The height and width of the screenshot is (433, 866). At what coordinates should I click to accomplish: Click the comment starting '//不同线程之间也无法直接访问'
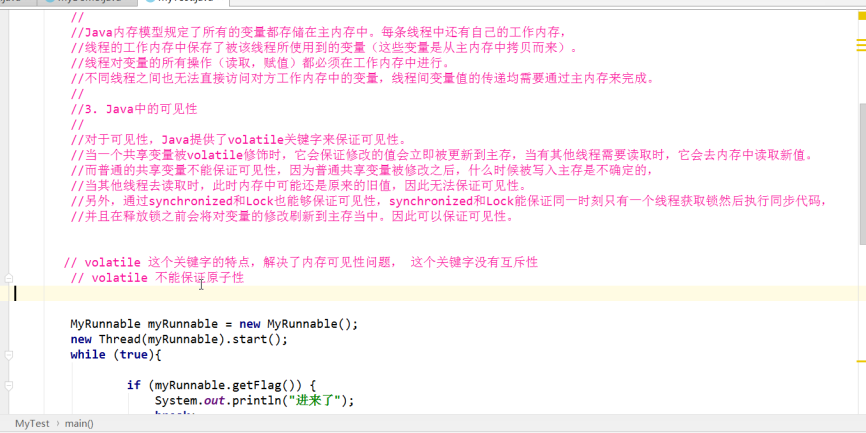[x=363, y=78]
